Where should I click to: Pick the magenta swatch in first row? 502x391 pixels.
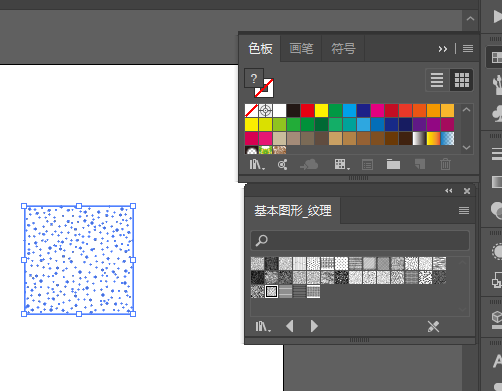point(377,111)
